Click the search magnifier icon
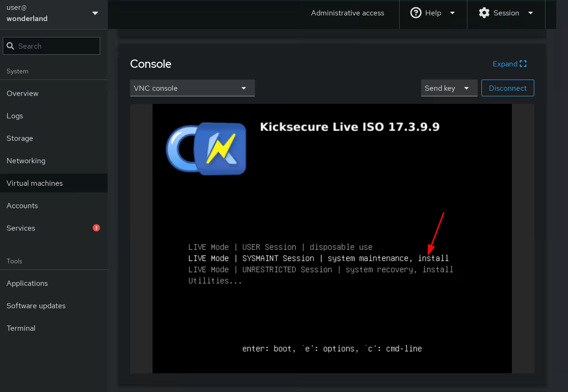The height and width of the screenshot is (392, 568). point(10,46)
